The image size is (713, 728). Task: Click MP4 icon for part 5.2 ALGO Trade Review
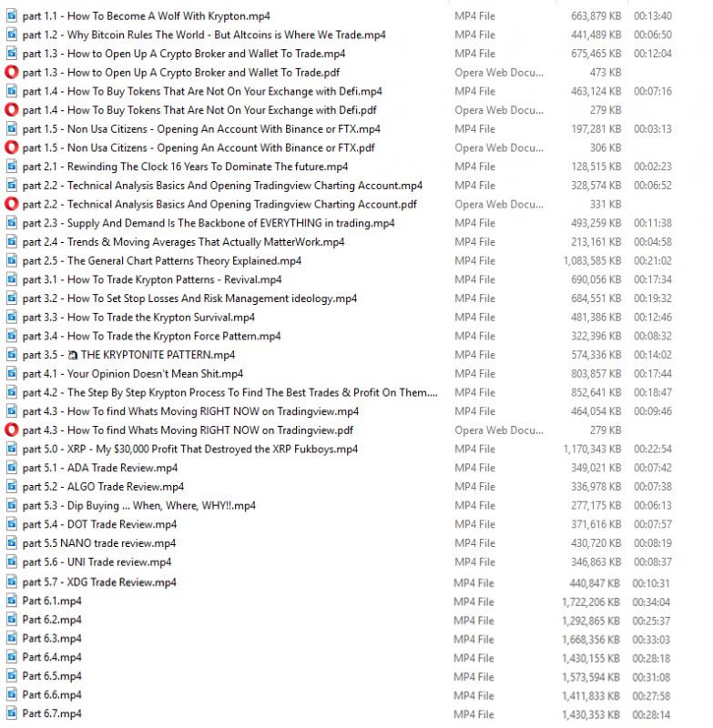pyautogui.click(x=12, y=487)
